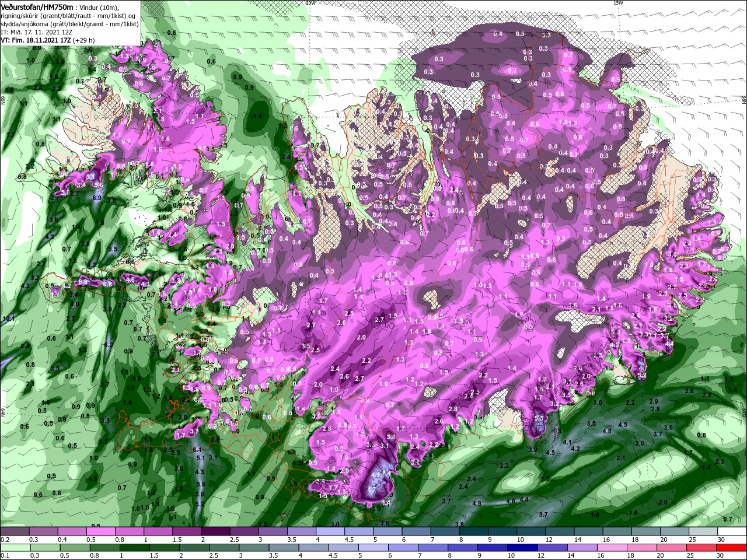Click the 0.1 label in the rain legend

pos(5,556)
